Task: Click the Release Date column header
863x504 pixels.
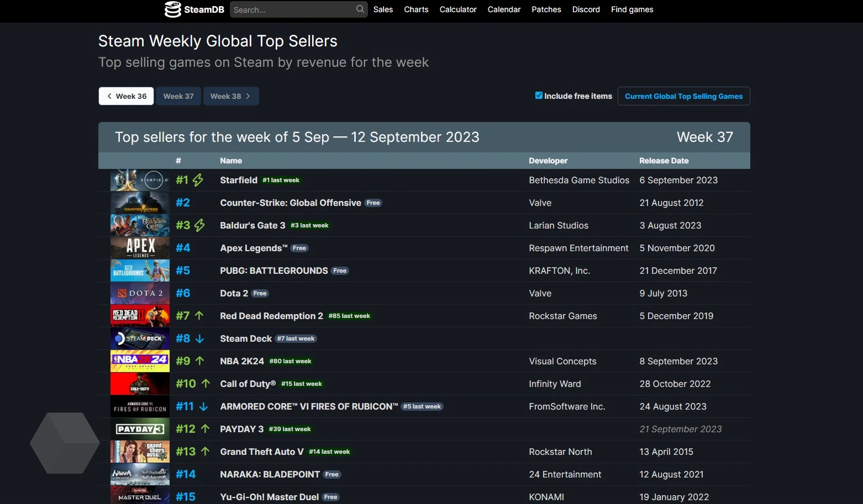Action: click(x=664, y=161)
